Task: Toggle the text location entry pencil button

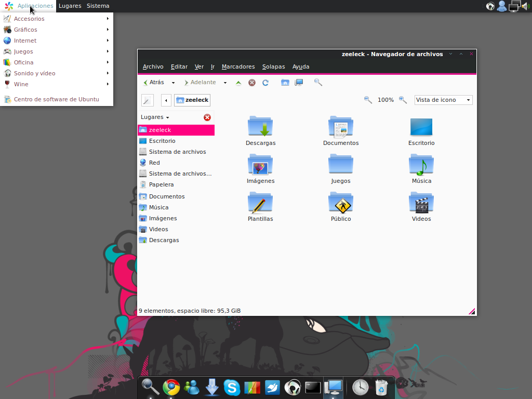Action: coord(147,100)
